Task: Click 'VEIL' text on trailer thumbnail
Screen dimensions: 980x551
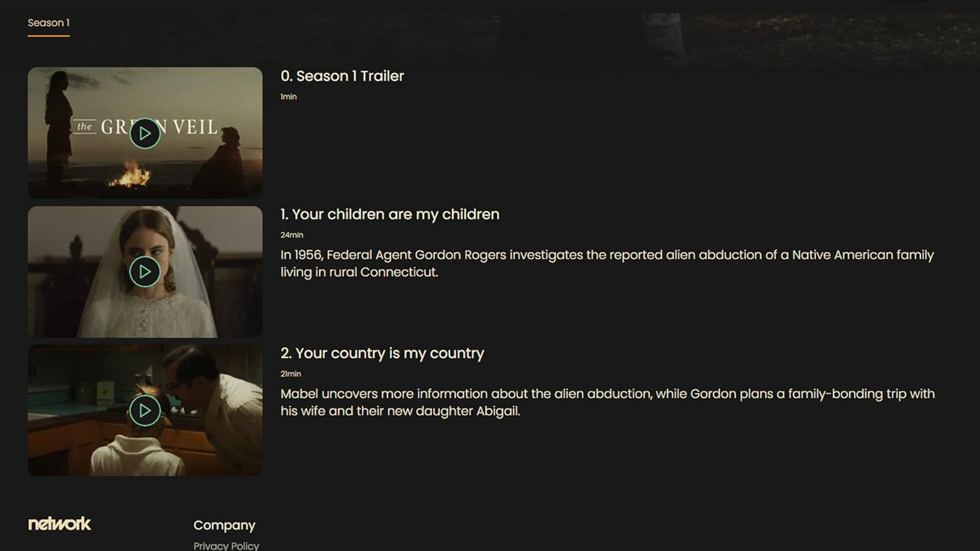Action: pyautogui.click(x=195, y=127)
